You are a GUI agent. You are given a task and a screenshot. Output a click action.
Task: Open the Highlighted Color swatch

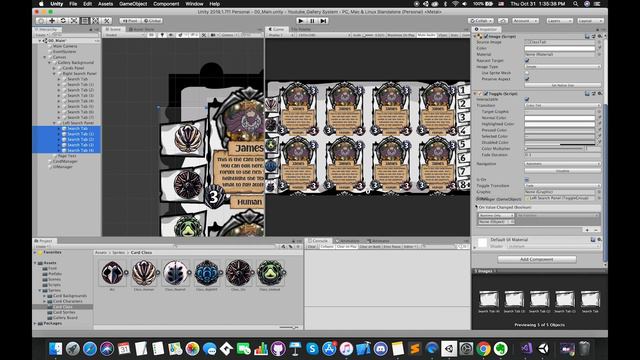pos(560,124)
